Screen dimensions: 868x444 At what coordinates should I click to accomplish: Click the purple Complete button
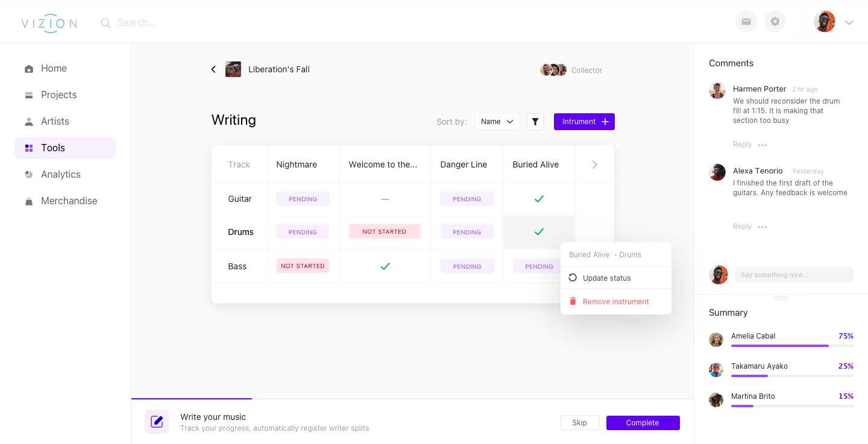643,423
